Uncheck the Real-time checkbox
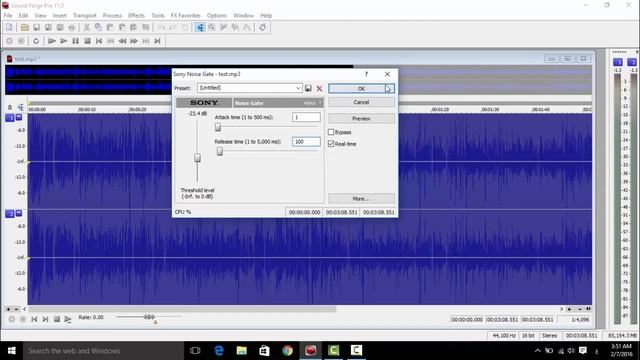The image size is (640, 360). (331, 144)
